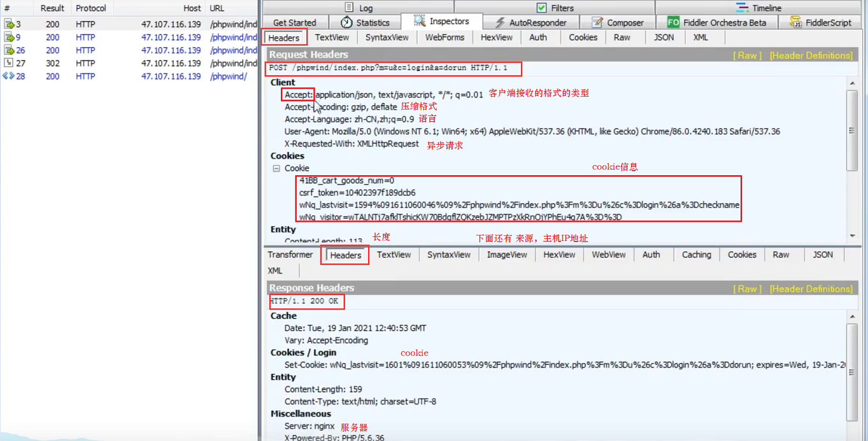This screenshot has height=441, width=868.
Task: Switch to the Statistics tab
Action: (x=365, y=22)
